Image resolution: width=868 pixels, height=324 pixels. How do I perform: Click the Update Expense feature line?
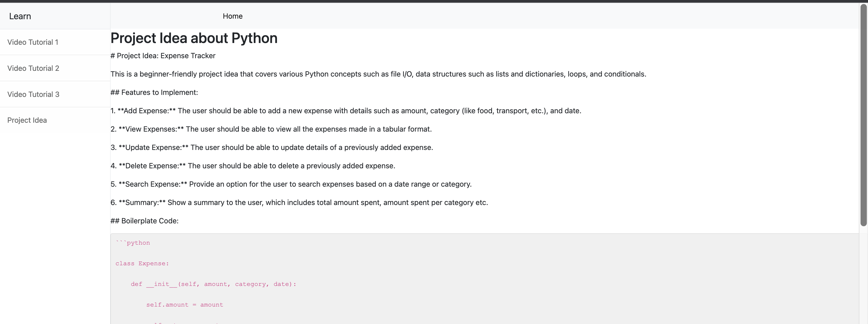point(272,147)
